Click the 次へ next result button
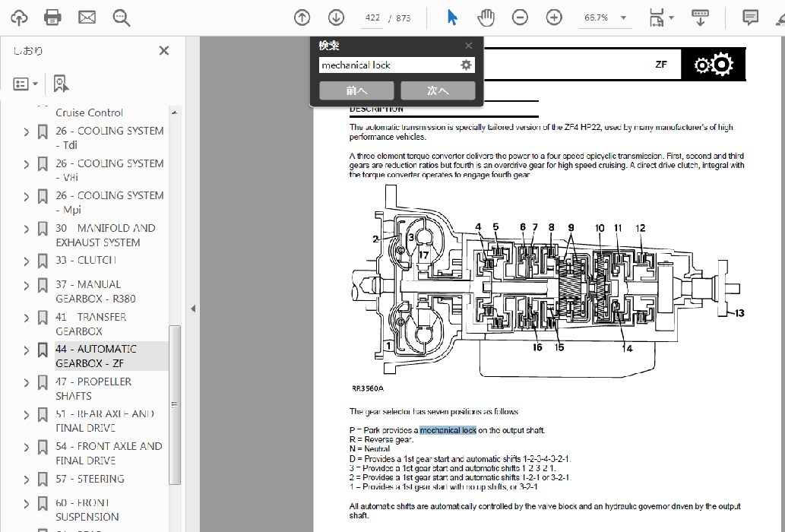785x532 pixels. click(x=438, y=90)
